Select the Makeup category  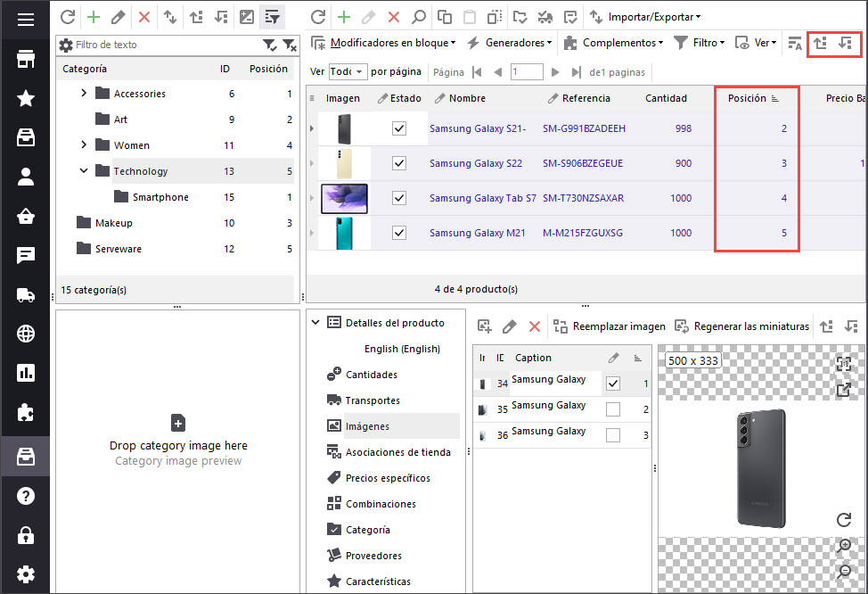[x=113, y=223]
